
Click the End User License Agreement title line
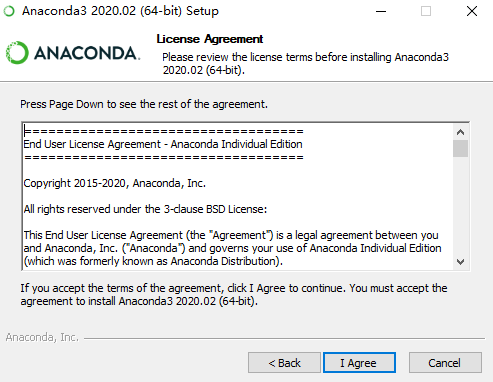(163, 144)
